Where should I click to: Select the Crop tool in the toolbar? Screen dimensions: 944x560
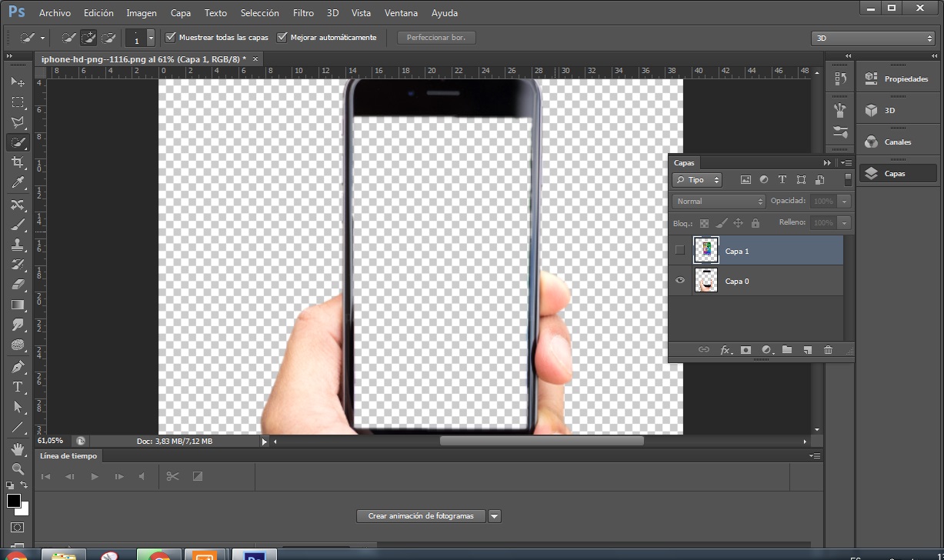pos(18,162)
